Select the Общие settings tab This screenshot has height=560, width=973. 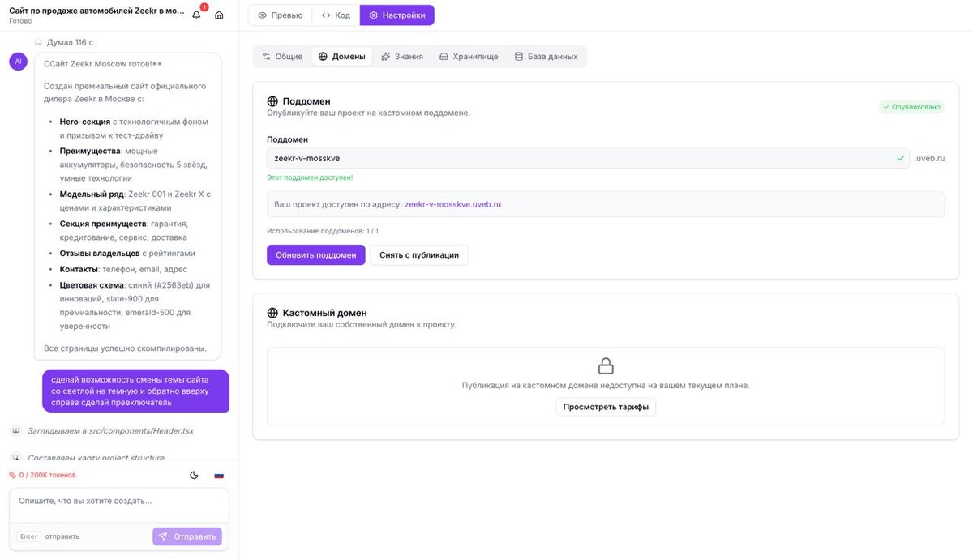point(282,57)
